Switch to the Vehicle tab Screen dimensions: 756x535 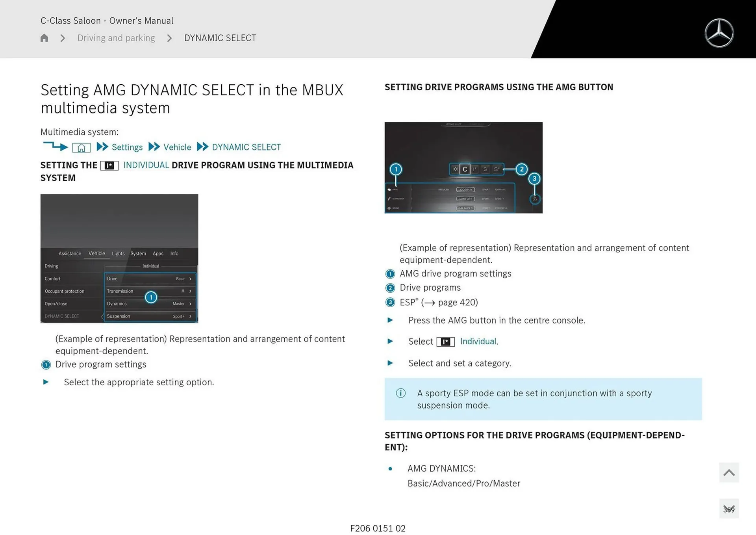96,254
